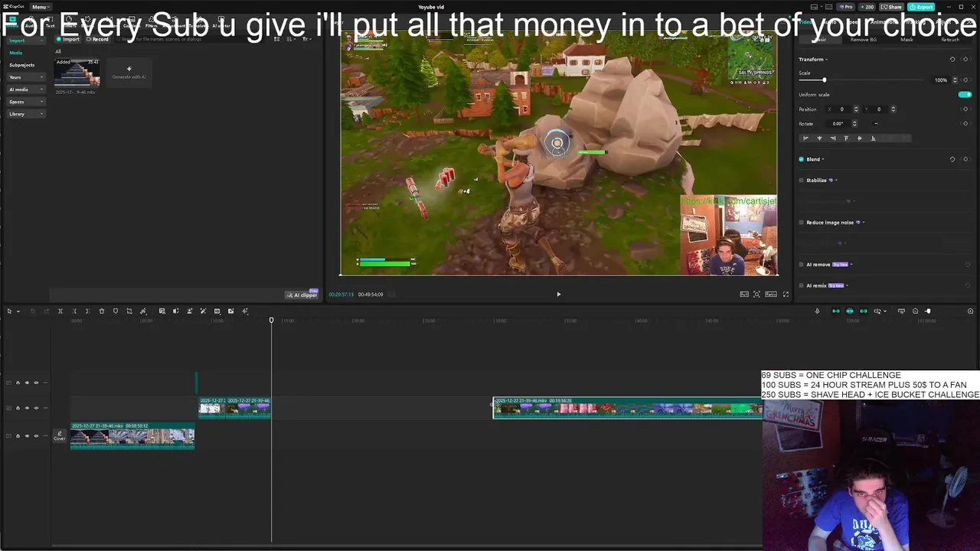Add a marker on the timeline
This screenshot has width=980, height=551.
[x=116, y=311]
